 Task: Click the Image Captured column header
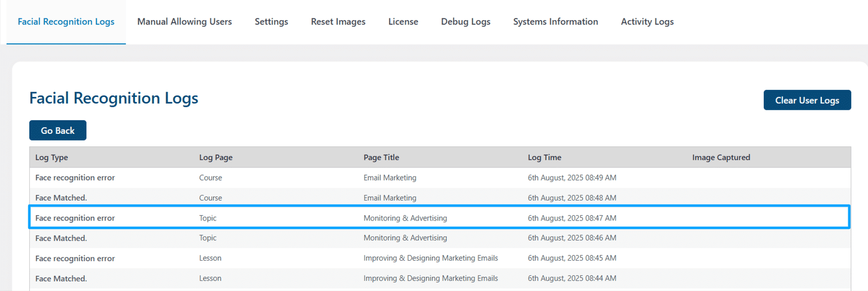pyautogui.click(x=721, y=158)
